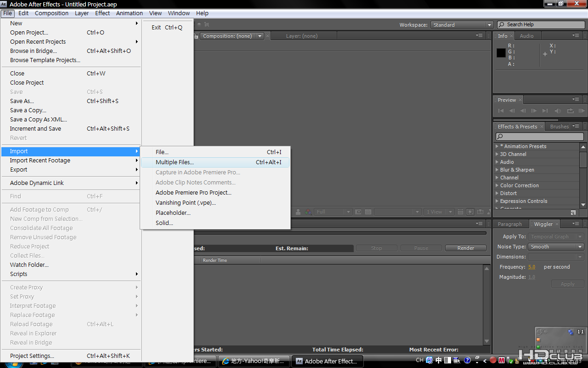This screenshot has height=368, width=588.
Task: Open Effects & Presets panel options menu
Action: (x=576, y=126)
